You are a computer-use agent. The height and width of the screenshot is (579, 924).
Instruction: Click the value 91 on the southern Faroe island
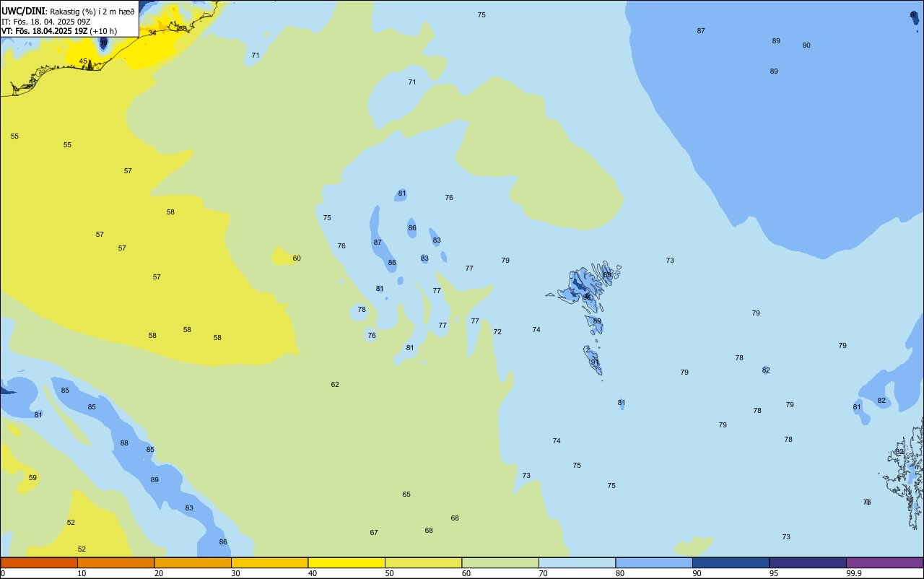click(x=595, y=362)
